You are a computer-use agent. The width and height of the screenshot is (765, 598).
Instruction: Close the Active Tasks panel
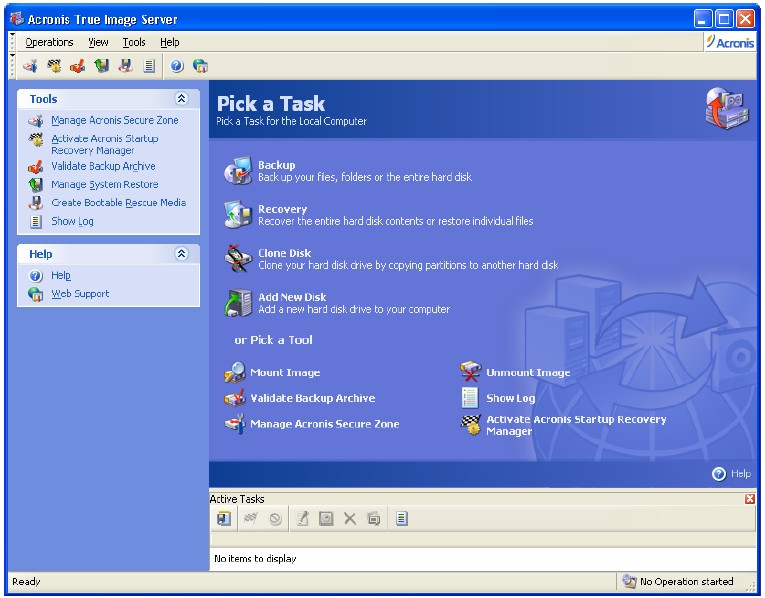click(749, 498)
